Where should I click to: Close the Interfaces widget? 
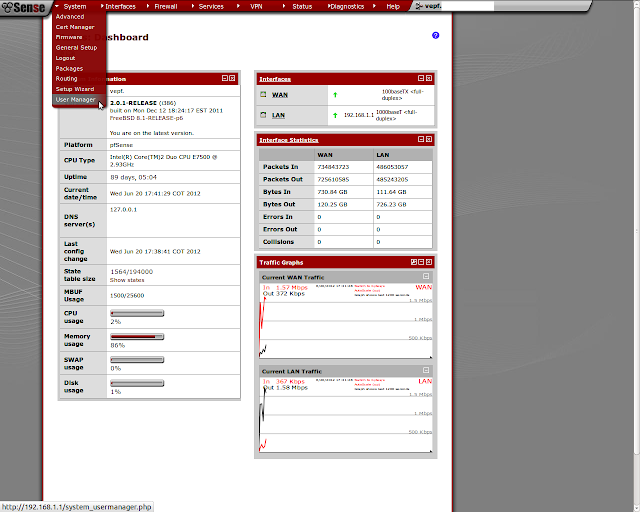click(429, 78)
